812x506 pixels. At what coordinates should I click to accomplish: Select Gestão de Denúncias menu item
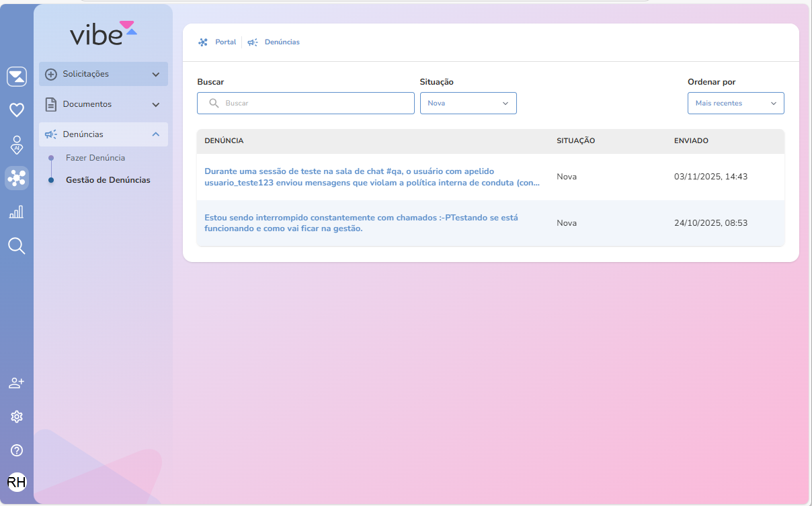(108, 180)
